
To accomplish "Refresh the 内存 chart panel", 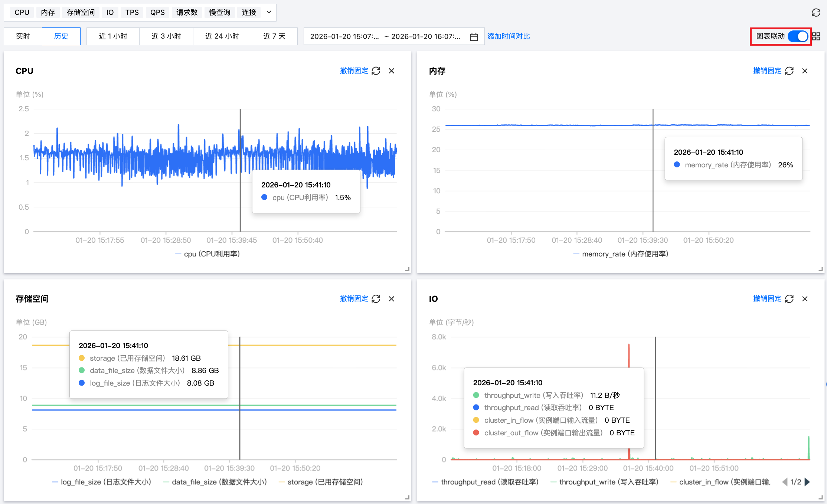I will pos(789,71).
